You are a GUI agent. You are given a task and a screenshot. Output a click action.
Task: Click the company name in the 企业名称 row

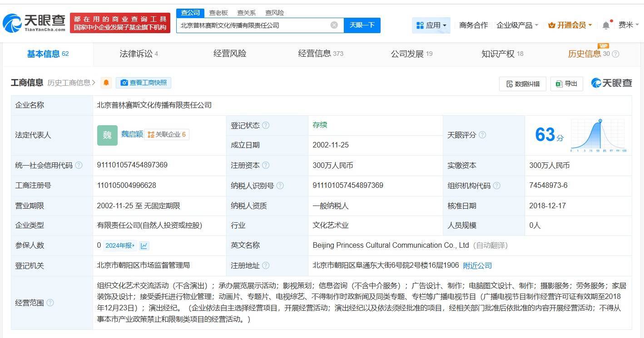(154, 105)
